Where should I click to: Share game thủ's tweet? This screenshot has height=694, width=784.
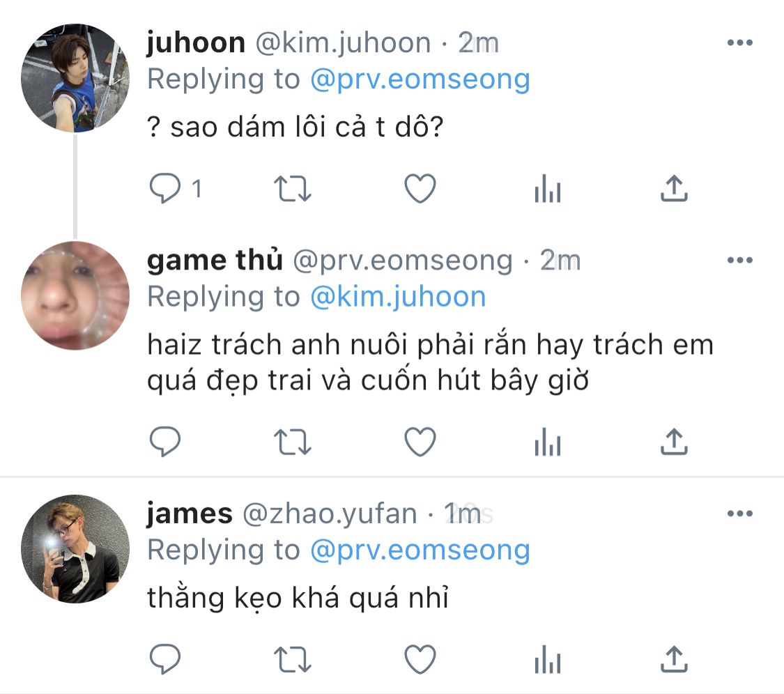tap(674, 442)
